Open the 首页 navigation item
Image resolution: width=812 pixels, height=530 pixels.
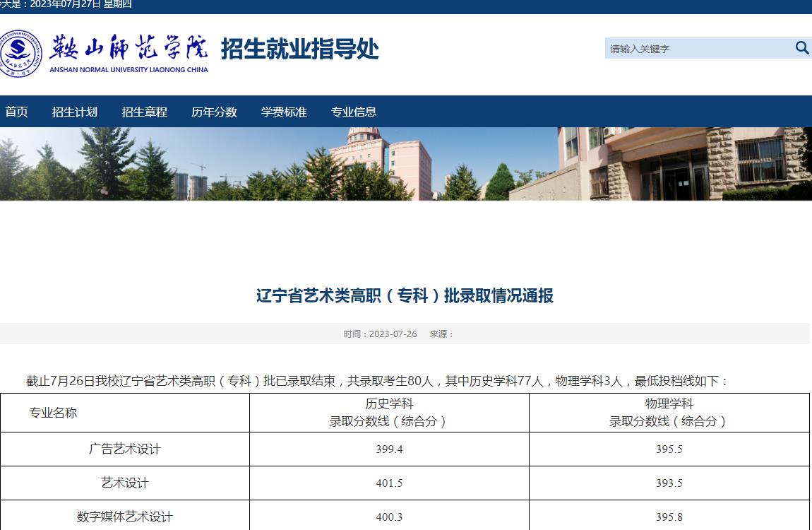click(x=16, y=112)
